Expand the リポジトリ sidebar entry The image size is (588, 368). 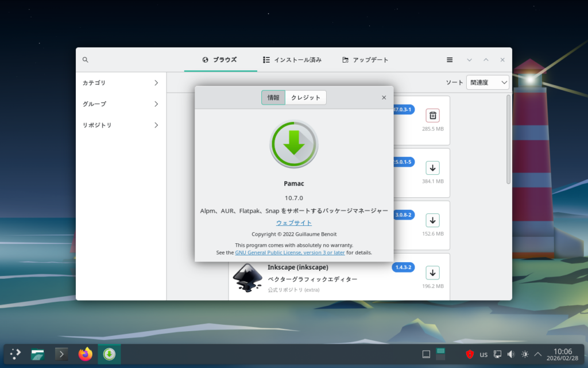tap(121, 125)
